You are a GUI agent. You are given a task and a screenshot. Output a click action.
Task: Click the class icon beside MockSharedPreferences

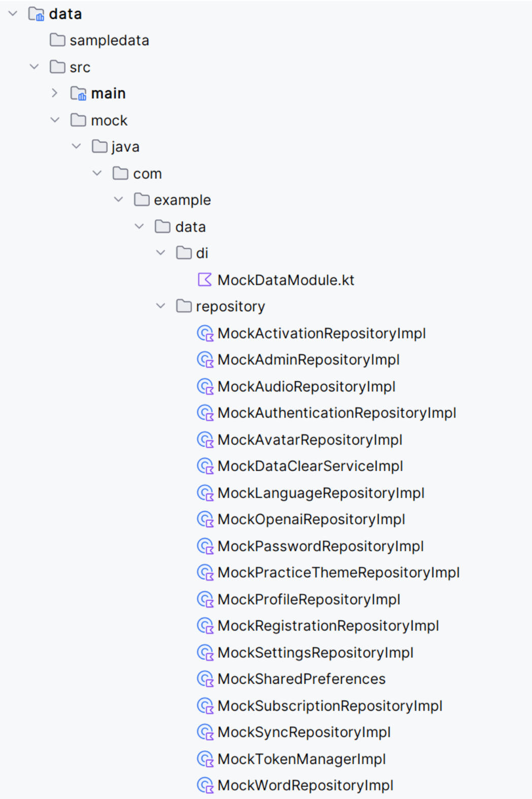point(205,679)
